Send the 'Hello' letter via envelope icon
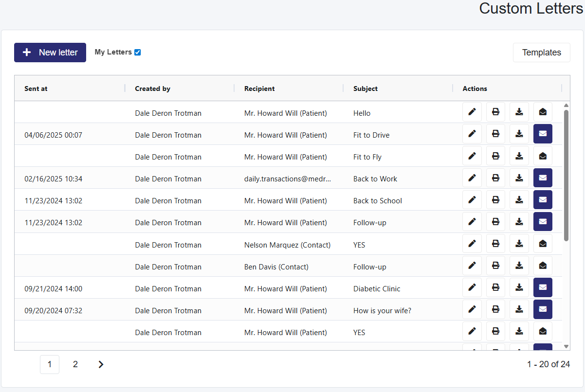585x392 pixels. [x=543, y=112]
